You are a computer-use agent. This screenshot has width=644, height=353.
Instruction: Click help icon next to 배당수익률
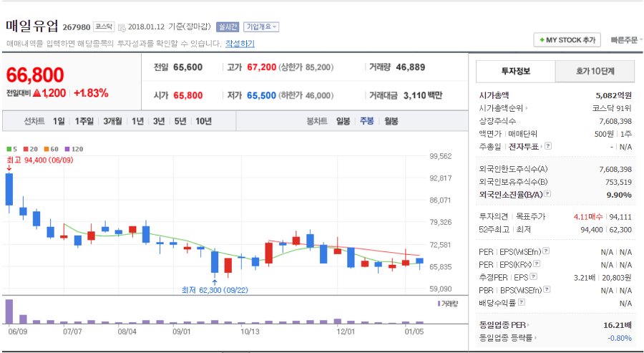click(522, 302)
